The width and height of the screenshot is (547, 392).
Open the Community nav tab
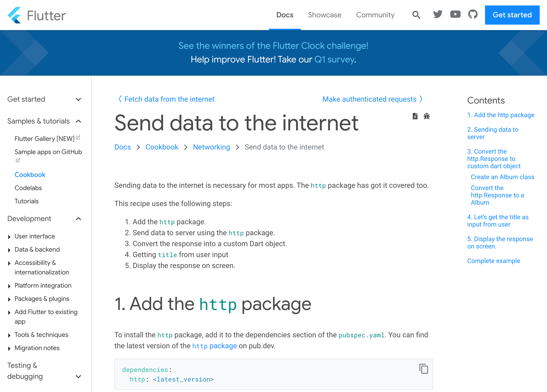pyautogui.click(x=375, y=15)
